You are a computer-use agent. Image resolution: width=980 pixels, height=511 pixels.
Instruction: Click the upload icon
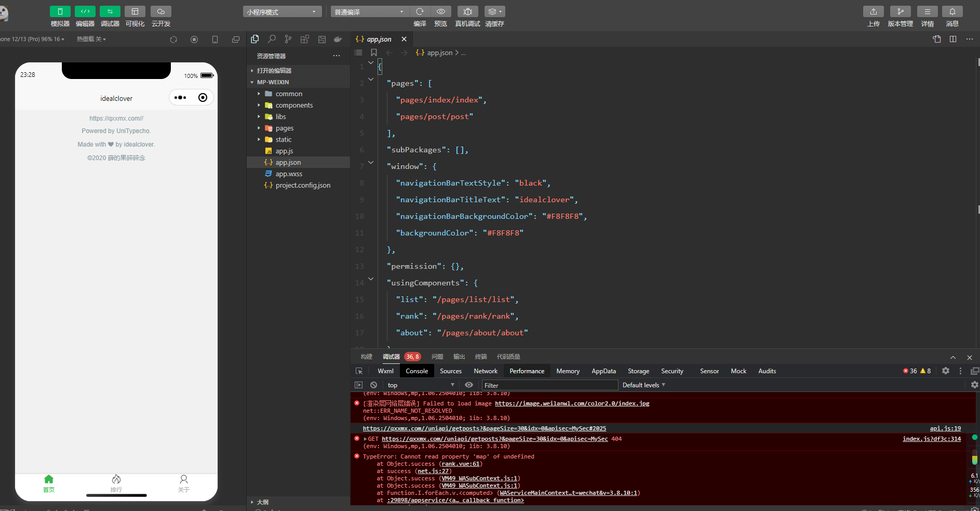(874, 11)
